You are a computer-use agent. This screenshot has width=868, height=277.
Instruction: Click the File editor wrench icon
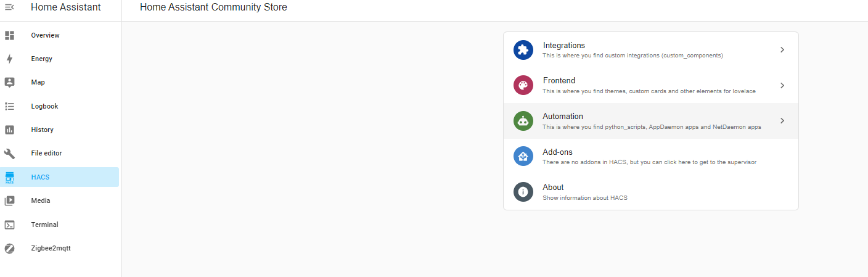tap(9, 153)
